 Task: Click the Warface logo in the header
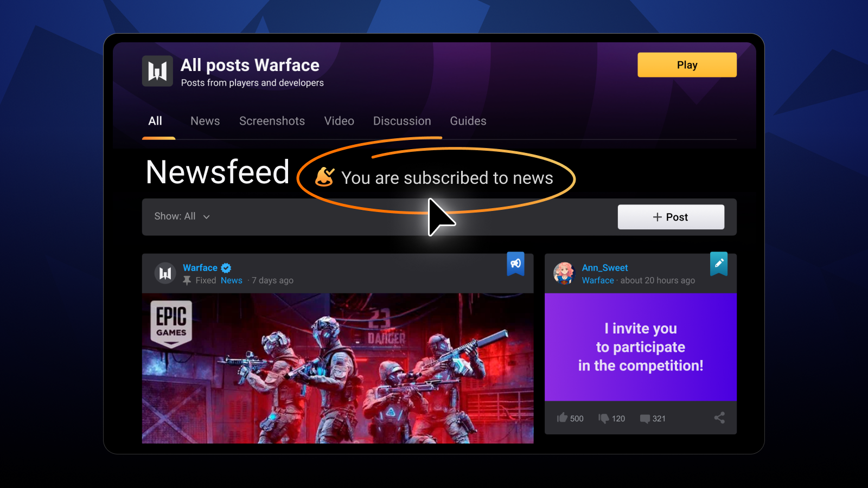tap(157, 71)
